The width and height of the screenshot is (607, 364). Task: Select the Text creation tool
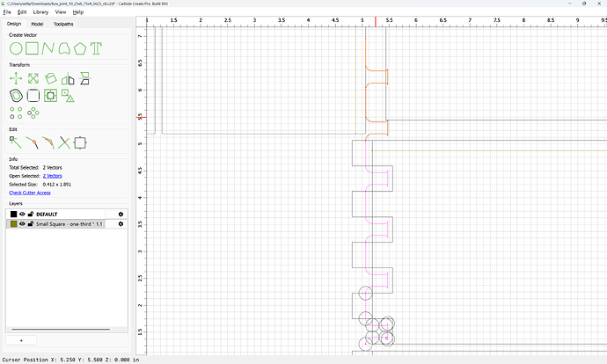[x=96, y=48]
